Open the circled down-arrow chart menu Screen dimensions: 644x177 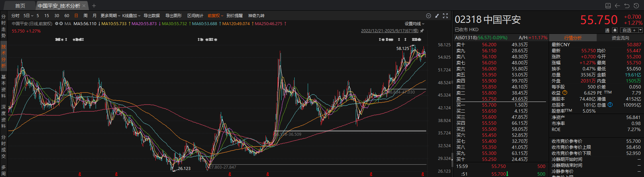(429, 16)
